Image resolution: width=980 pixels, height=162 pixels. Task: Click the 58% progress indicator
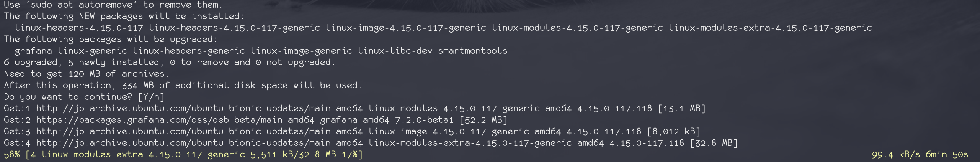[x=11, y=155]
